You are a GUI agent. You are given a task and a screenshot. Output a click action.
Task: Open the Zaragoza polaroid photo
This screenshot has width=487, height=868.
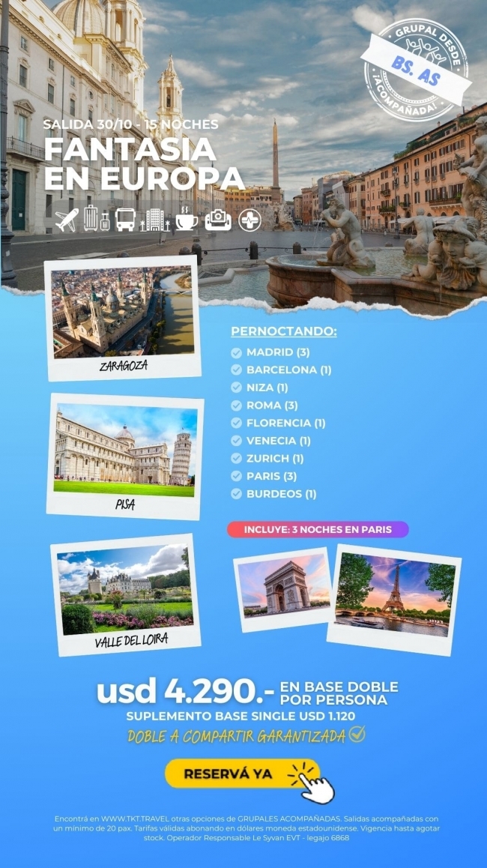pyautogui.click(x=124, y=318)
